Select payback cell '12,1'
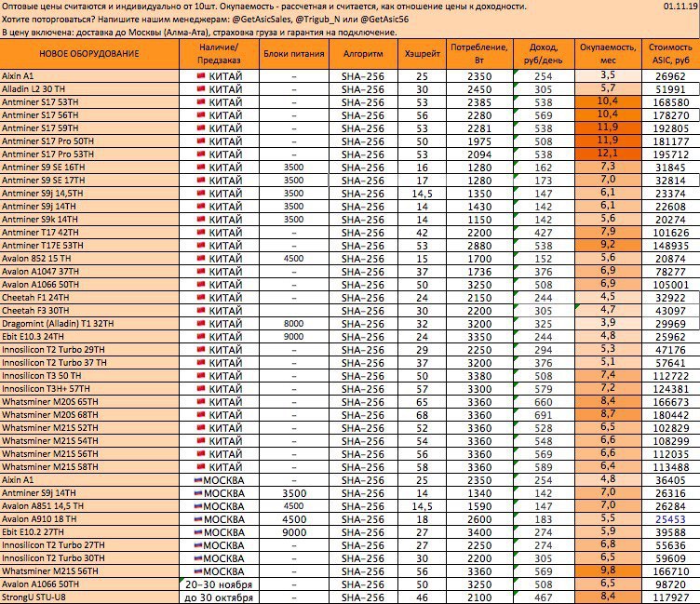The width and height of the screenshot is (700, 604). 608,154
